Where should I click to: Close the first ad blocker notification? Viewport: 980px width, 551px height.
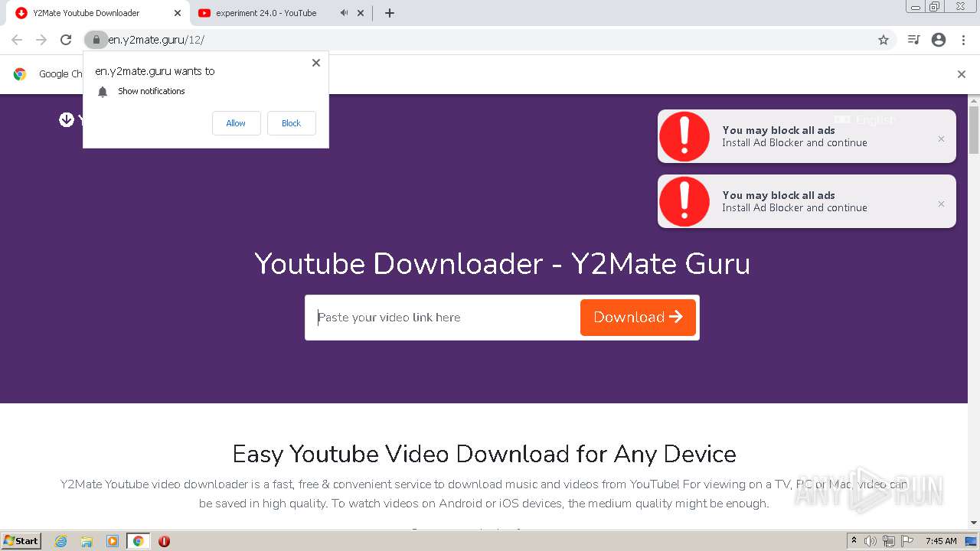coord(941,139)
